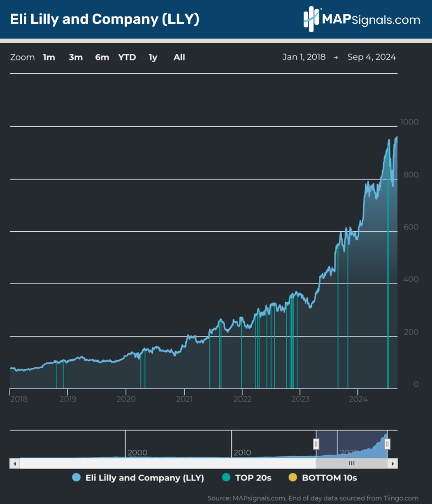Click the 600 y-axis label
This screenshot has height=504, width=432.
coord(411,227)
